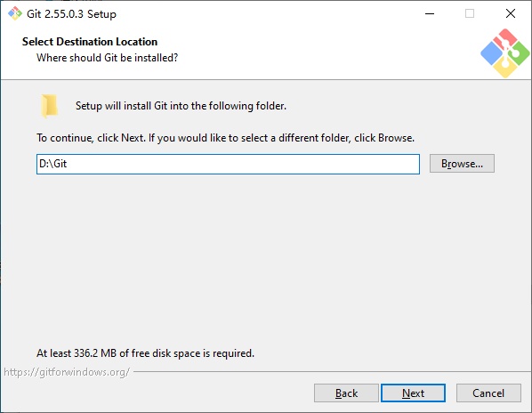
Task: Open the Browse folder dialog
Action: tap(462, 164)
